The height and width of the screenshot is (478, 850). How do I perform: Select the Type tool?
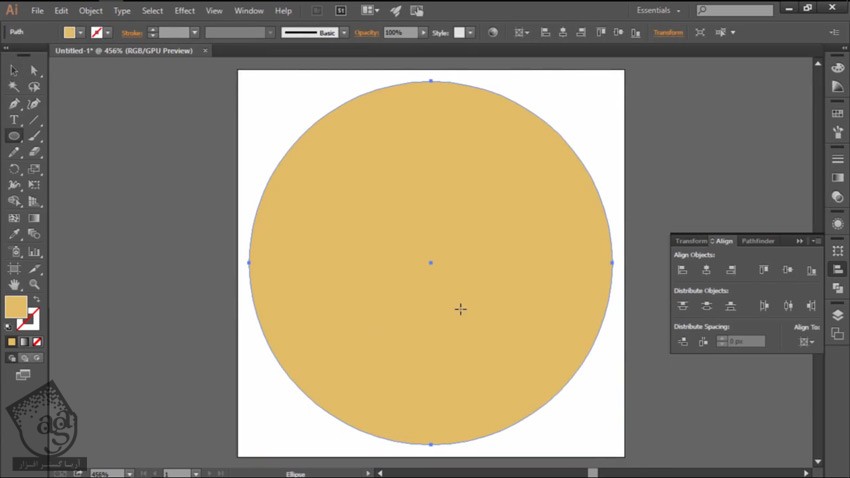coord(14,120)
